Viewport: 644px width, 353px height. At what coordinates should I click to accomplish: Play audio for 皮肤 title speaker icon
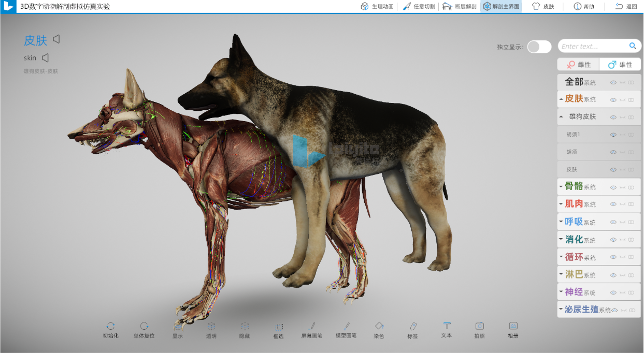pos(56,39)
